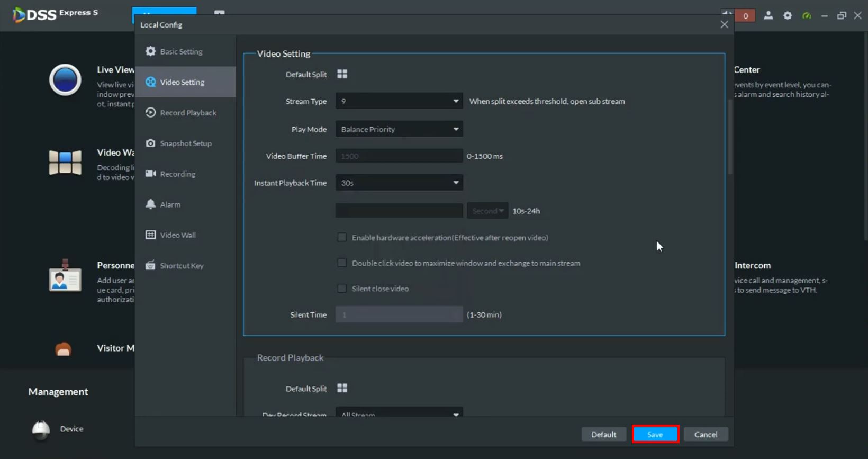Switch to the Basic Setting section
The width and height of the screenshot is (868, 459).
point(181,51)
